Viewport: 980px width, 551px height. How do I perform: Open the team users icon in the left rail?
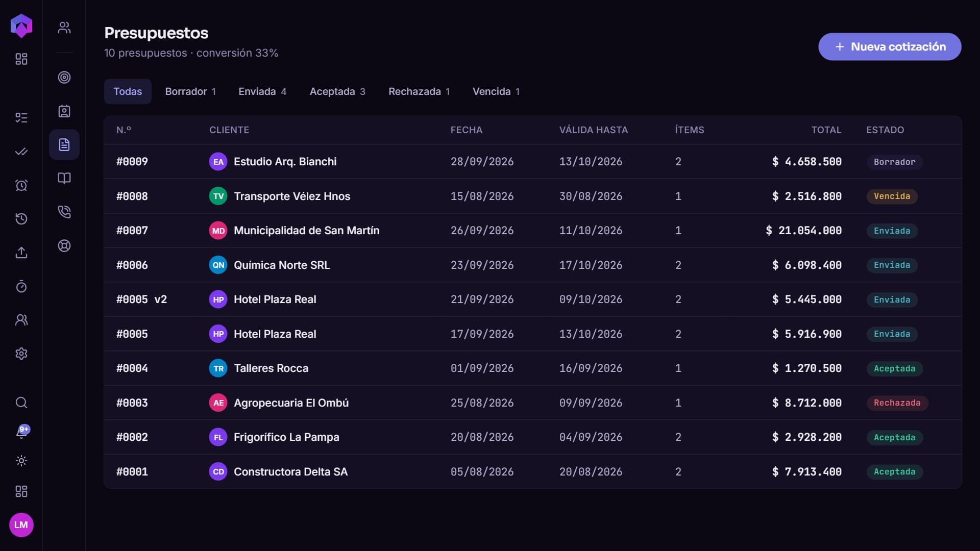point(21,320)
